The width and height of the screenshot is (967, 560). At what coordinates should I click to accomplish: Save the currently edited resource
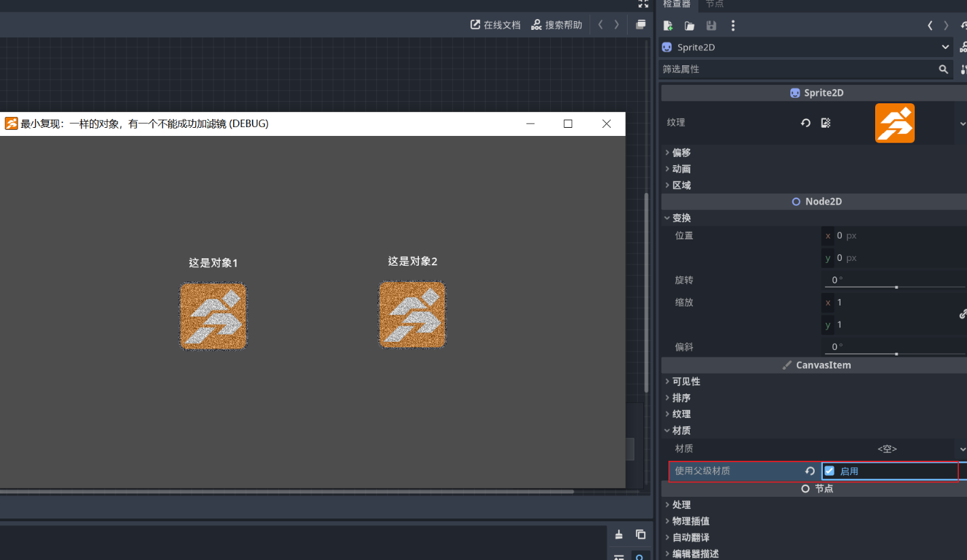point(711,26)
